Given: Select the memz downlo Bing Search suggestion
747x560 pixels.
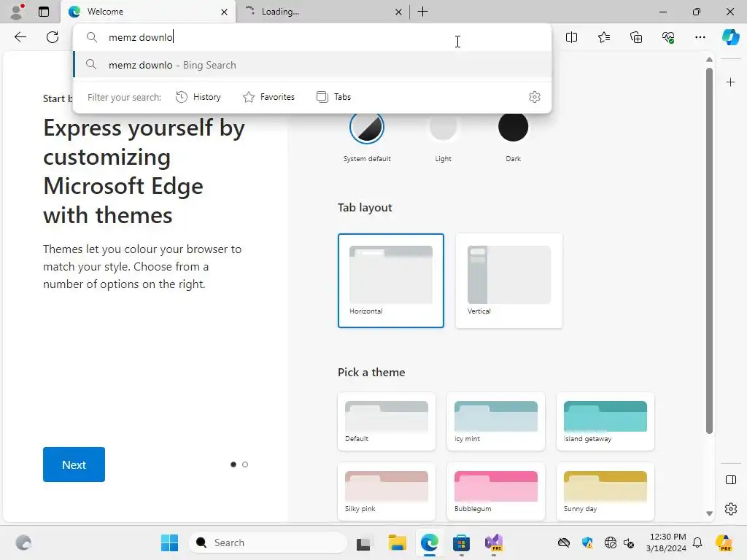Looking at the screenshot, I should tap(312, 65).
